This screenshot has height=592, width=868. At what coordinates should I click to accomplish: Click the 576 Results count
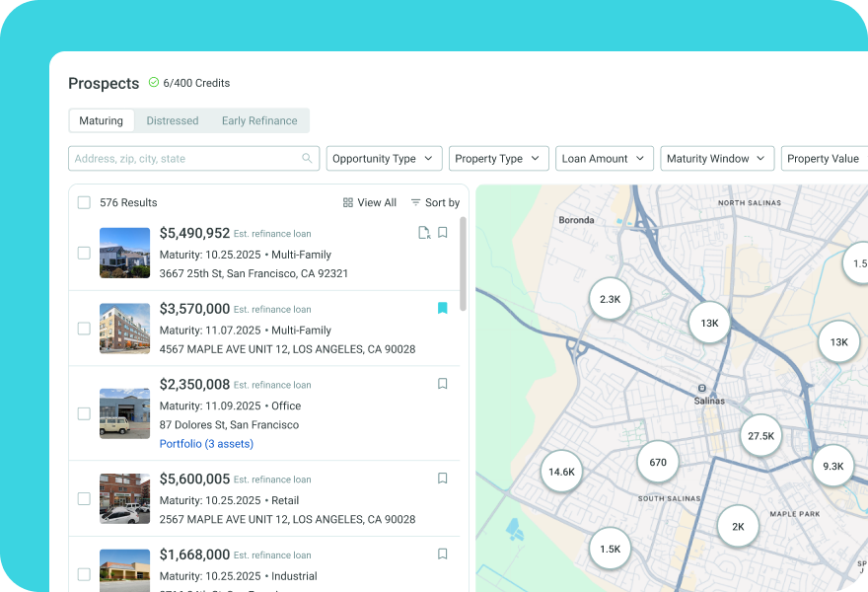coord(128,202)
